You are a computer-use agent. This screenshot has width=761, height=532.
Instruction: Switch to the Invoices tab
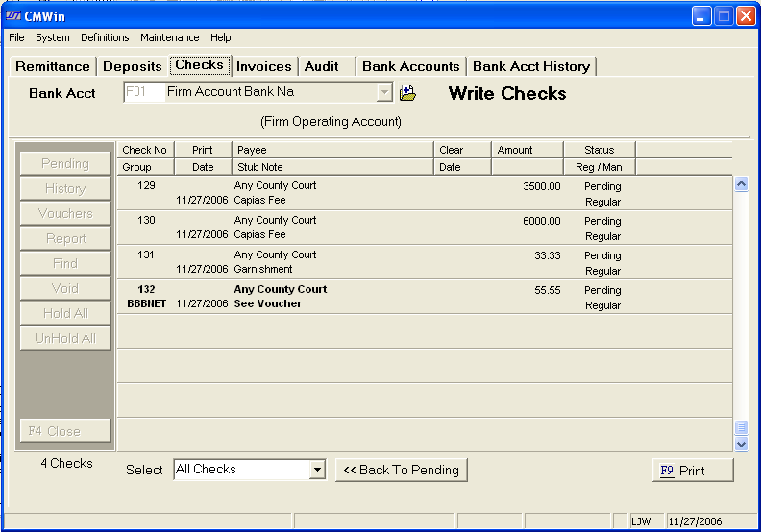(263, 66)
